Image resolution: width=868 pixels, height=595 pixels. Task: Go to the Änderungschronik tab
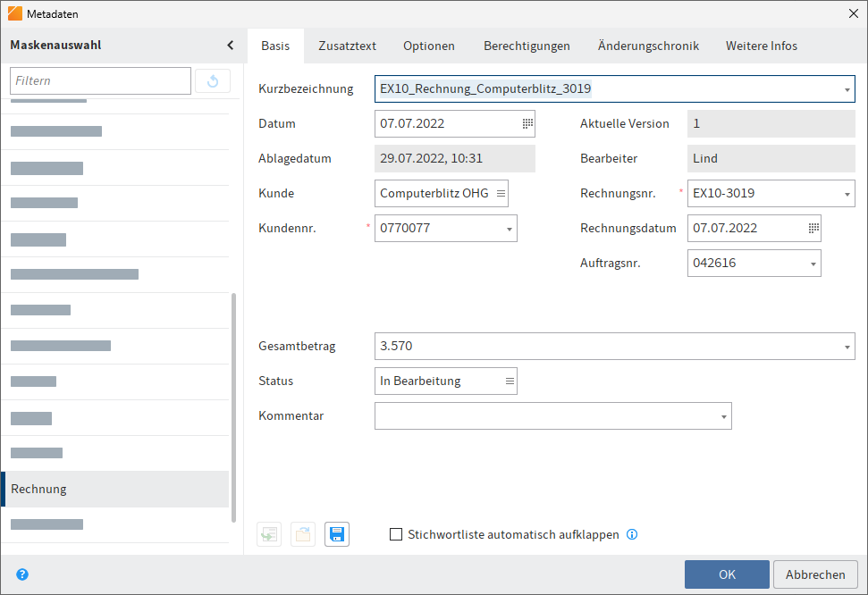pyautogui.click(x=648, y=46)
